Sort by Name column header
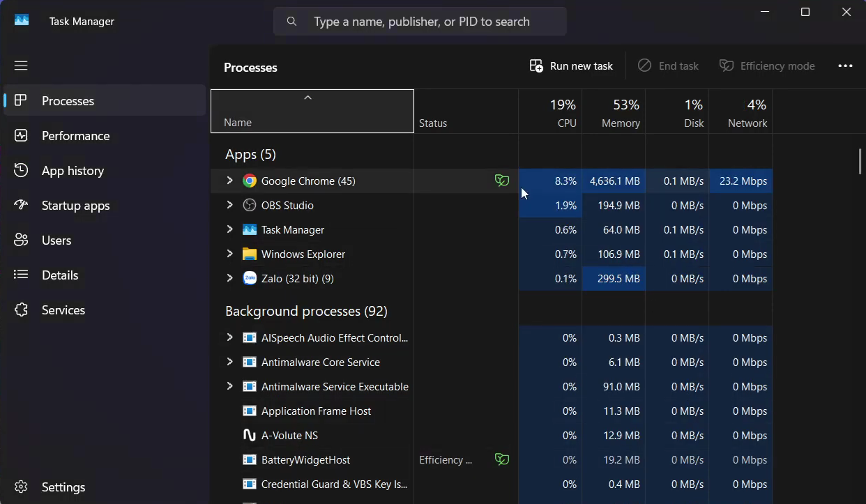The height and width of the screenshot is (504, 866). tap(312, 111)
